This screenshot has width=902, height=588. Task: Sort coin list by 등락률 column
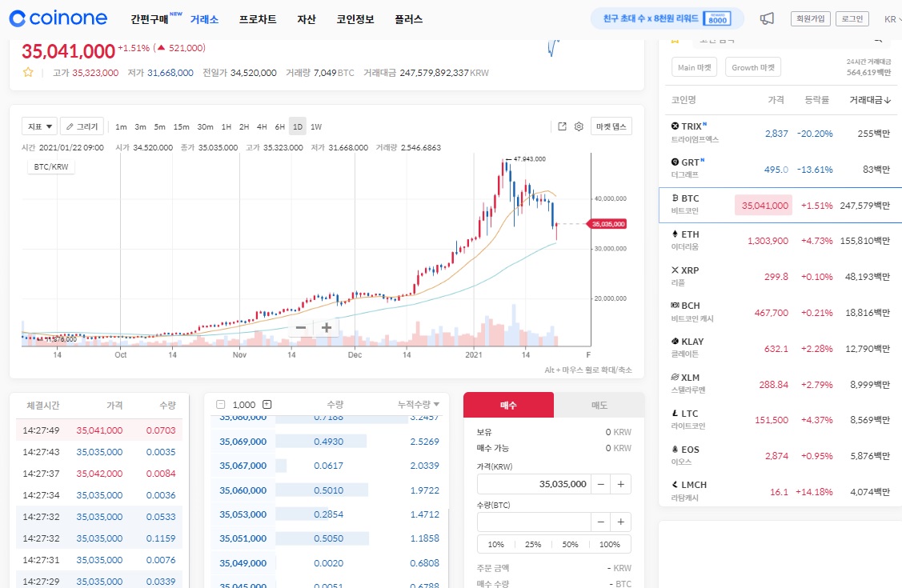pos(816,100)
